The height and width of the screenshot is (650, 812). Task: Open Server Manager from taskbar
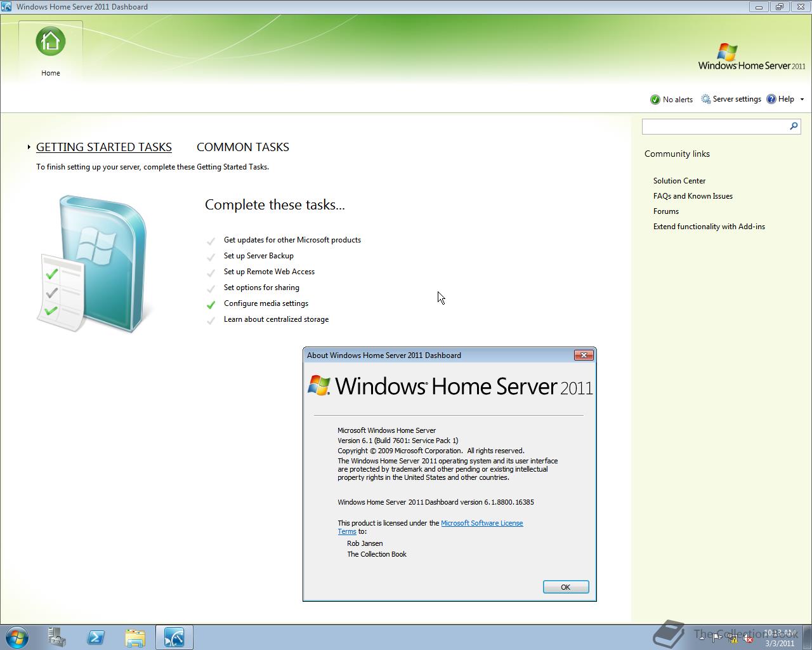(57, 637)
